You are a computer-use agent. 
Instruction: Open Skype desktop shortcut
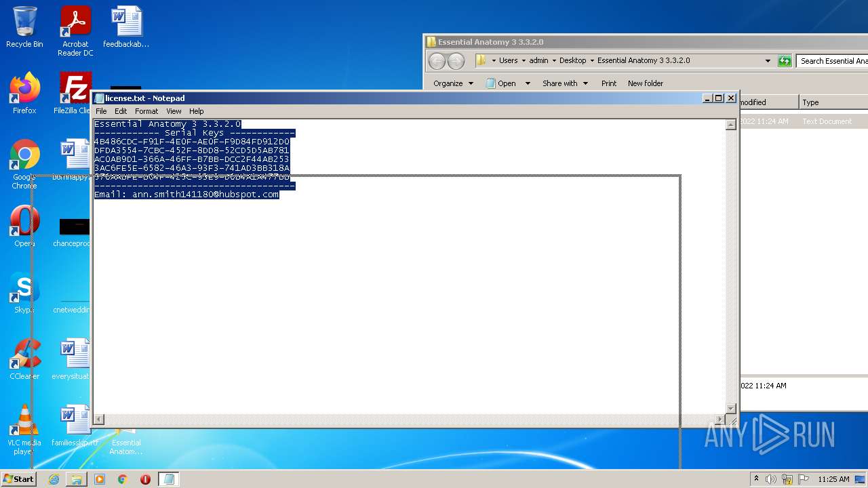point(24,293)
